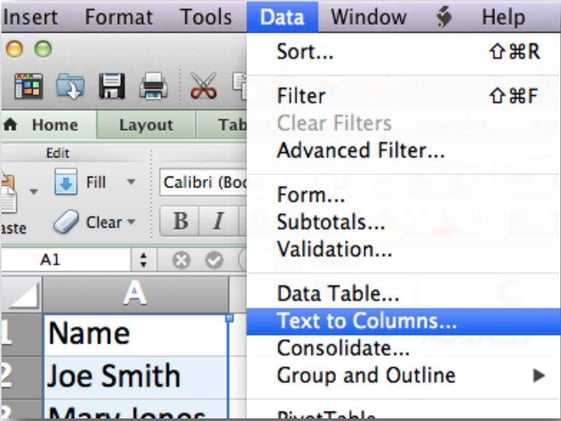Click the Fill button label
Viewport: 561px width, 421px height.
(x=96, y=182)
